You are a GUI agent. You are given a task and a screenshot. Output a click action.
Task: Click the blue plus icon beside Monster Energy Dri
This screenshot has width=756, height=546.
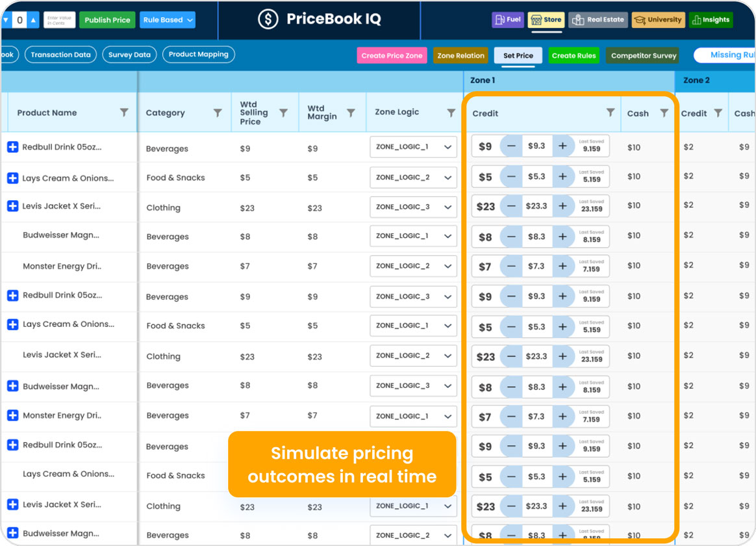point(13,416)
